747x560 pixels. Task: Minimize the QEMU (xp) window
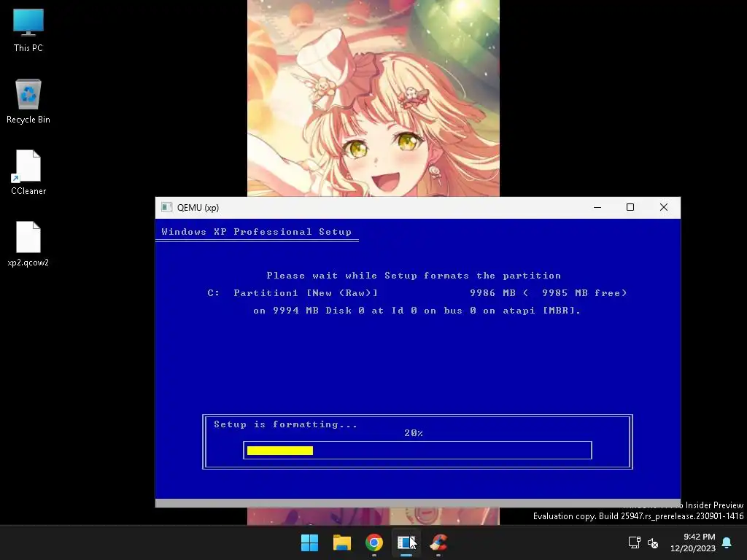[x=597, y=207]
